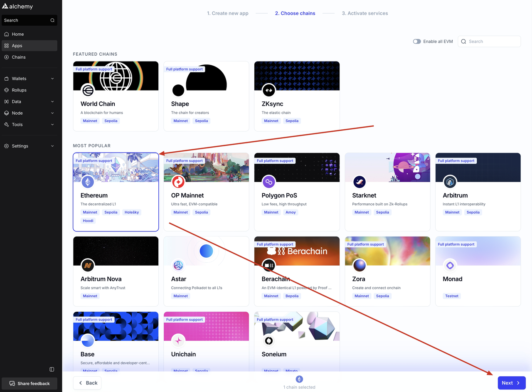Click the ZKsync chain logo icon

269,90
